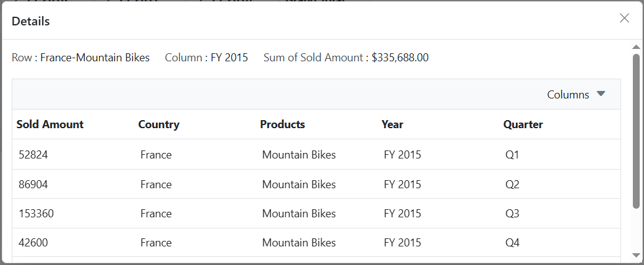644x265 pixels.
Task: Select the 86904 sold amount cell
Action: 33,185
